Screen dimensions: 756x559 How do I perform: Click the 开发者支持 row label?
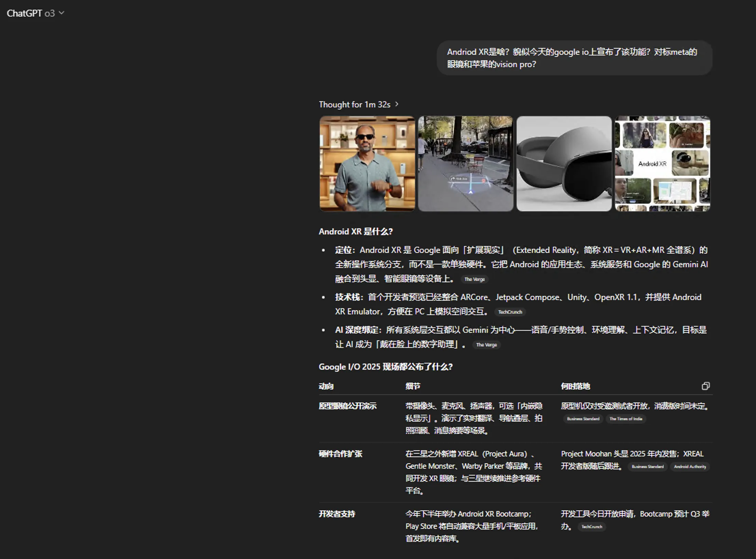[x=337, y=514]
